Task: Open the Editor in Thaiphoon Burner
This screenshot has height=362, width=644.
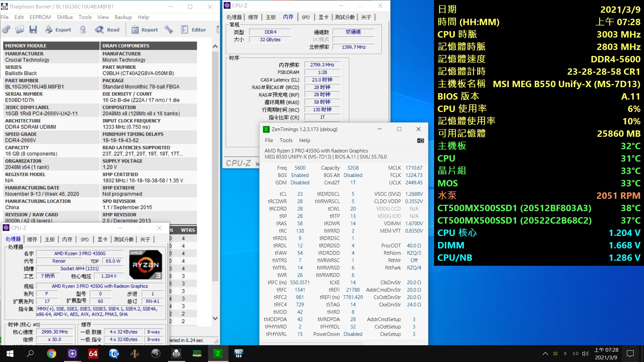Action: pos(193,29)
